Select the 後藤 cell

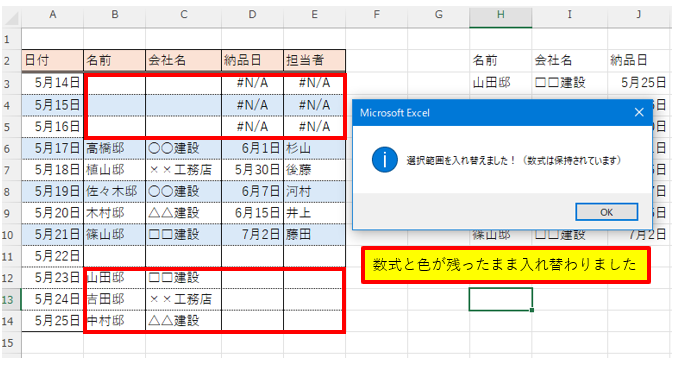click(314, 170)
